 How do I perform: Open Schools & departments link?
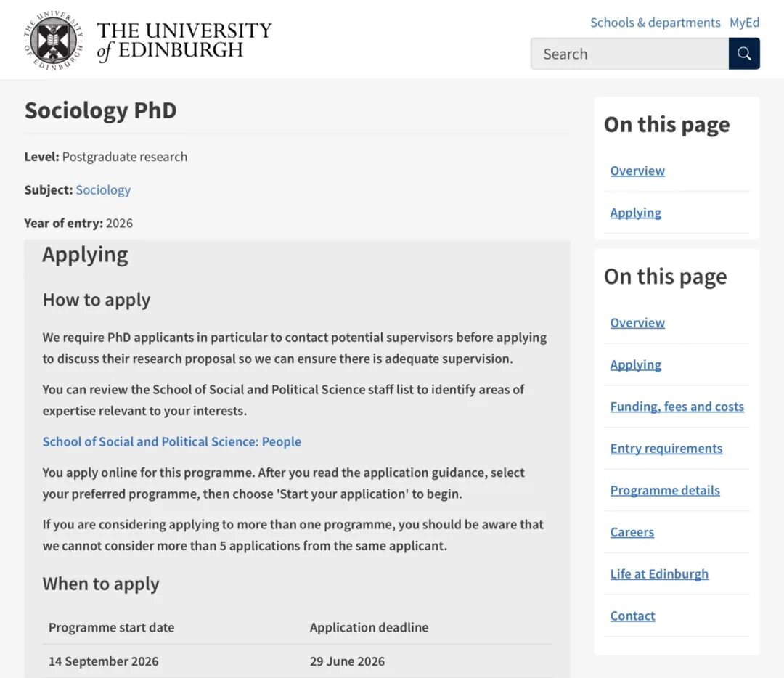(655, 23)
